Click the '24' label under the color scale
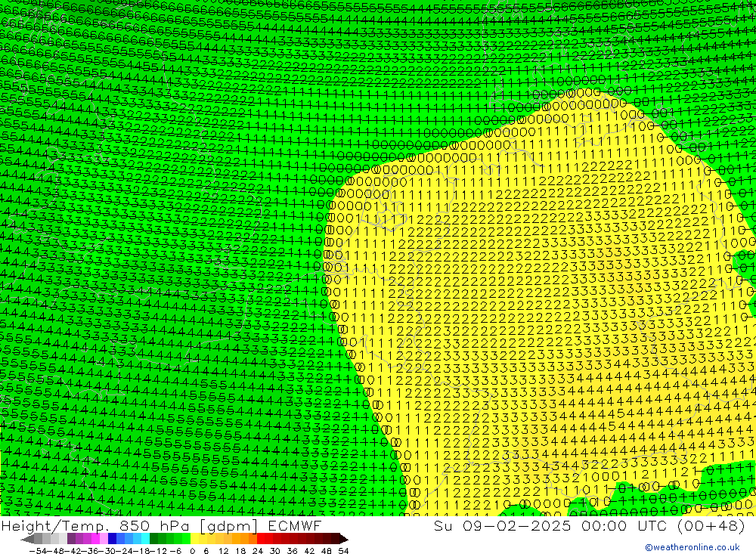756x554 pixels. point(258,551)
